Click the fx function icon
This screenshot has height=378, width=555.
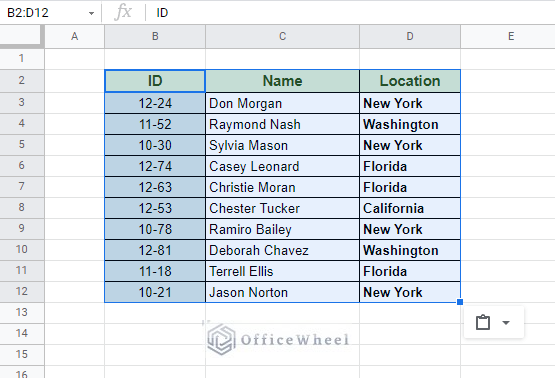[x=123, y=13]
